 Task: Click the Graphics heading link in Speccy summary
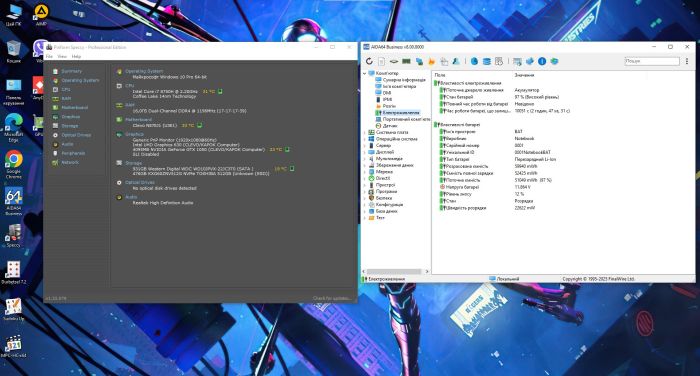click(134, 134)
